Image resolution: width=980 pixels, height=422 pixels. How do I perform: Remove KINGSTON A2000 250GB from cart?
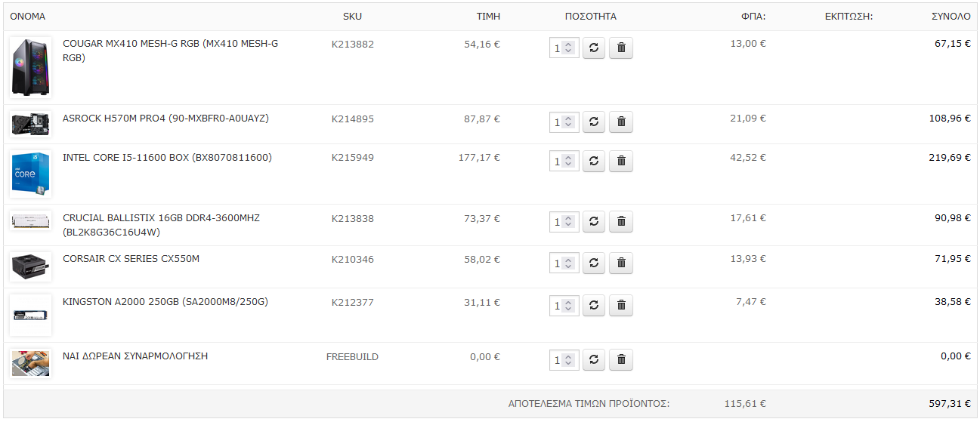click(x=621, y=305)
